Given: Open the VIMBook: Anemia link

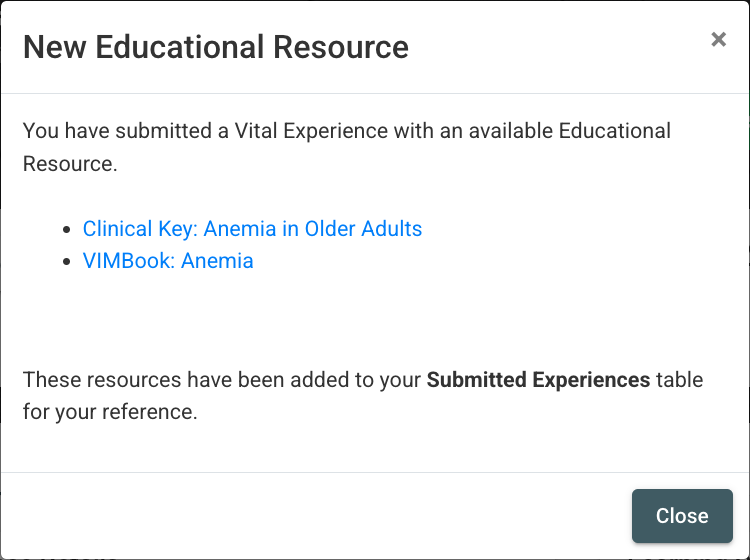Looking at the screenshot, I should coord(168,261).
